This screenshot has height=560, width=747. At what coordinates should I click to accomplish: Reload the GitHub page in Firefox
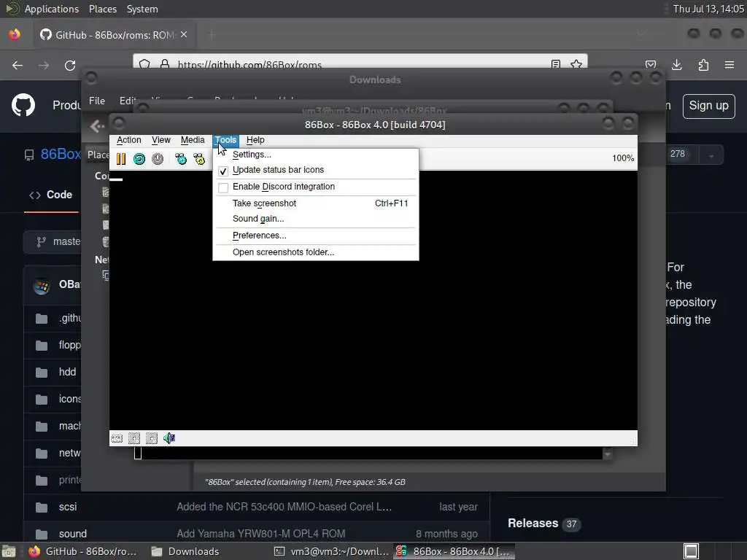pos(70,65)
